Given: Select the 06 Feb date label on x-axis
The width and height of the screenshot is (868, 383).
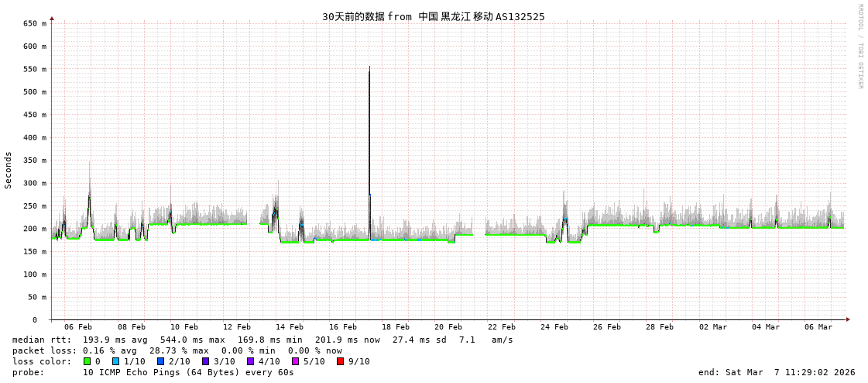Looking at the screenshot, I should pyautogui.click(x=78, y=327).
